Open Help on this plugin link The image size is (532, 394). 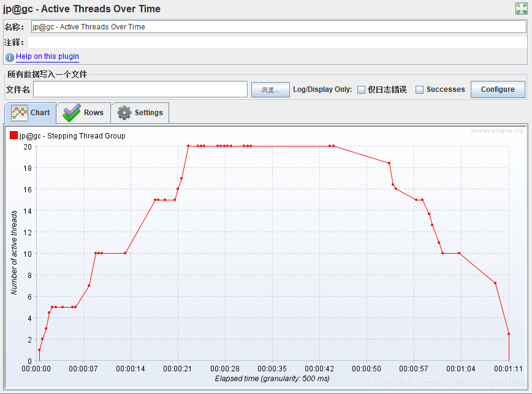(48, 56)
